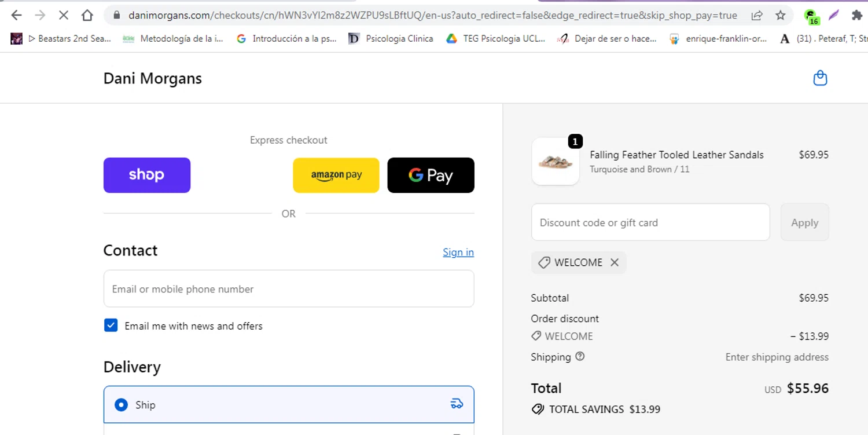Image resolution: width=868 pixels, height=435 pixels.
Task: Click the Turquoise and Brown / 11 variant text
Action: (x=639, y=169)
